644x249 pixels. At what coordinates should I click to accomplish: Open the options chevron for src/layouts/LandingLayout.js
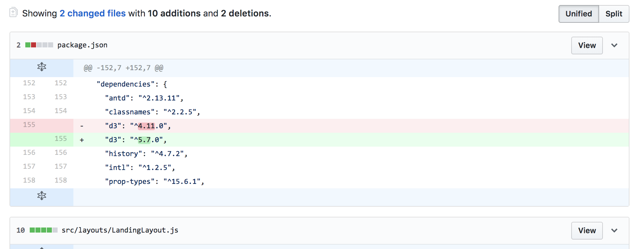[x=615, y=230]
